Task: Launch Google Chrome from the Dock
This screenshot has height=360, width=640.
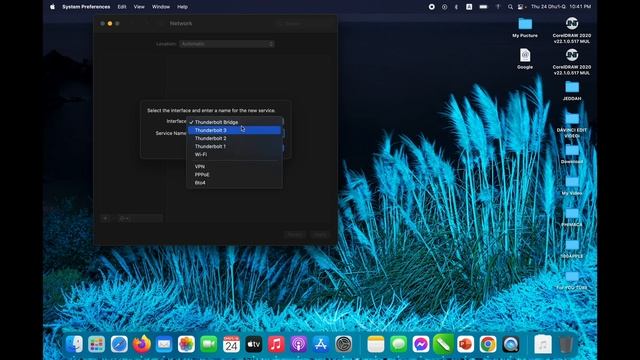Action: tap(488, 344)
